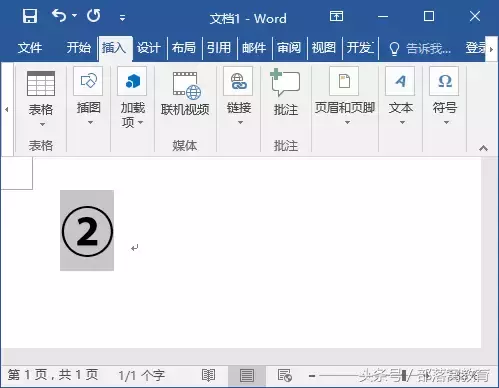Viewport: 499px width, 388px height.
Task: Expand the 文本 dropdown arrow
Action: 402,122
